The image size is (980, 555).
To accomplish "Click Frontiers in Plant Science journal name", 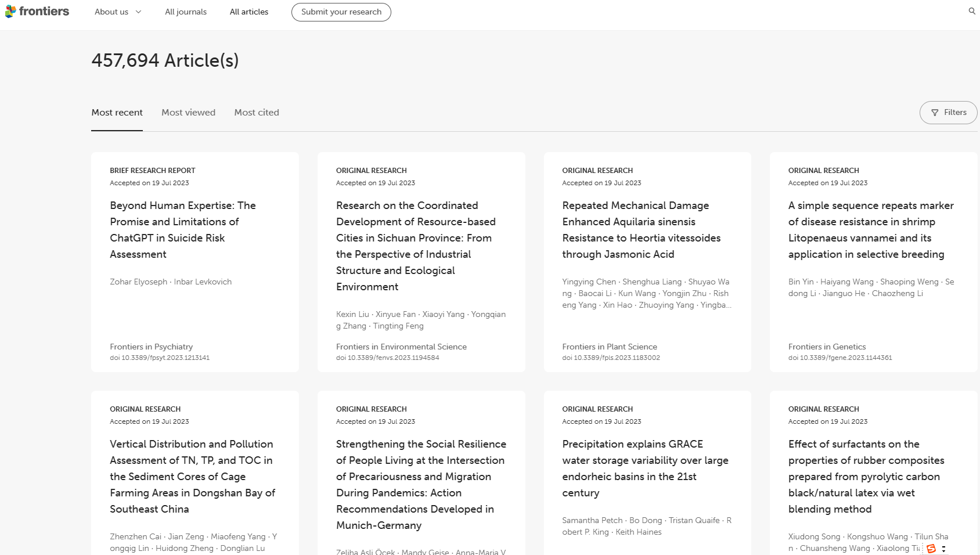I will [x=610, y=347].
